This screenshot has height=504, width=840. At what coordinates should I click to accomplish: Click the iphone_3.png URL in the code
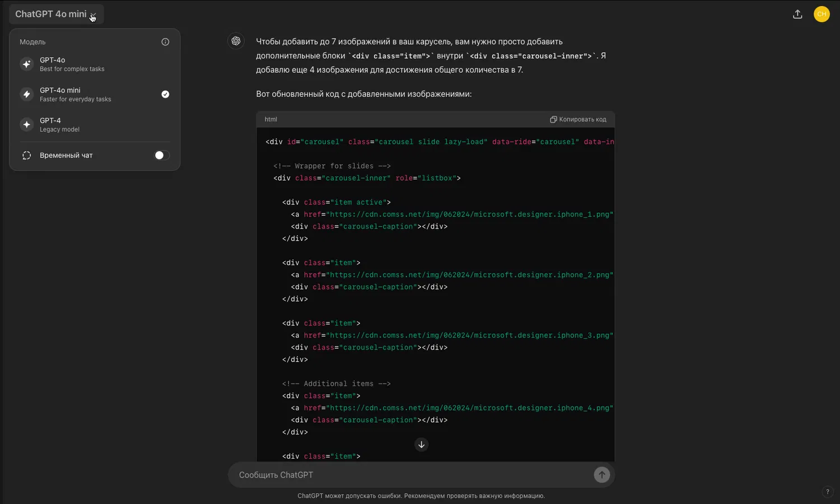pyautogui.click(x=470, y=335)
